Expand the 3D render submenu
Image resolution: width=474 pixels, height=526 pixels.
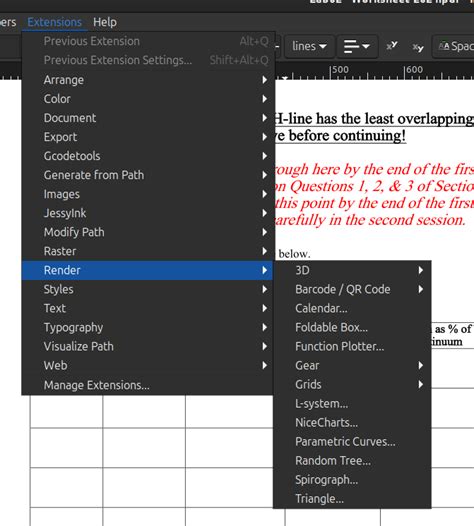352,270
